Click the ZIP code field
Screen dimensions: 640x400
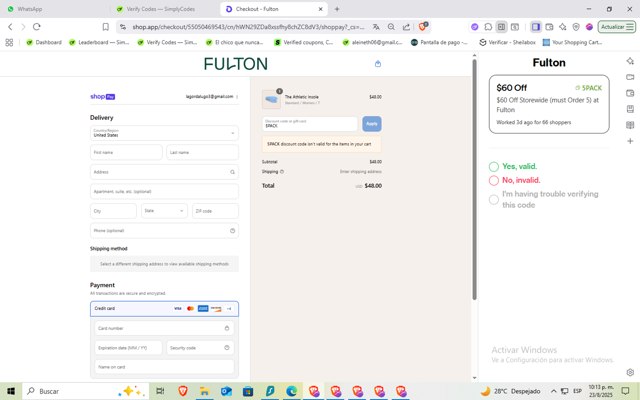tap(216, 211)
